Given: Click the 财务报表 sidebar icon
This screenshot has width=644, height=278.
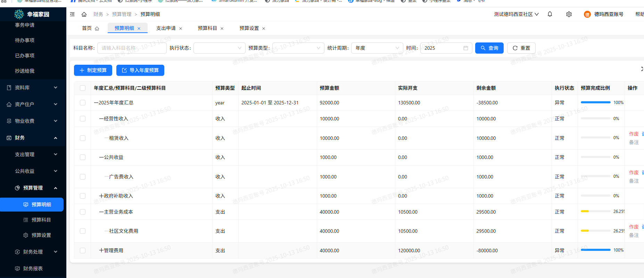Looking at the screenshot, I should [17, 269].
